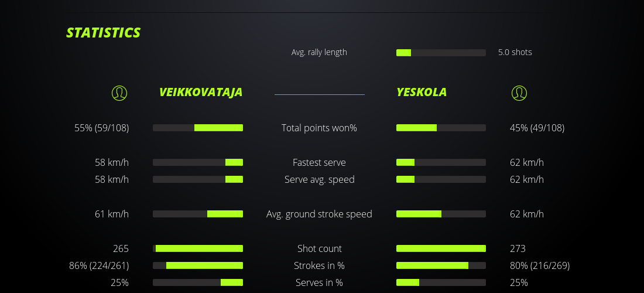This screenshot has width=644, height=293.
Task: Select the Avg. ground stroke speed label
Action: point(319,214)
